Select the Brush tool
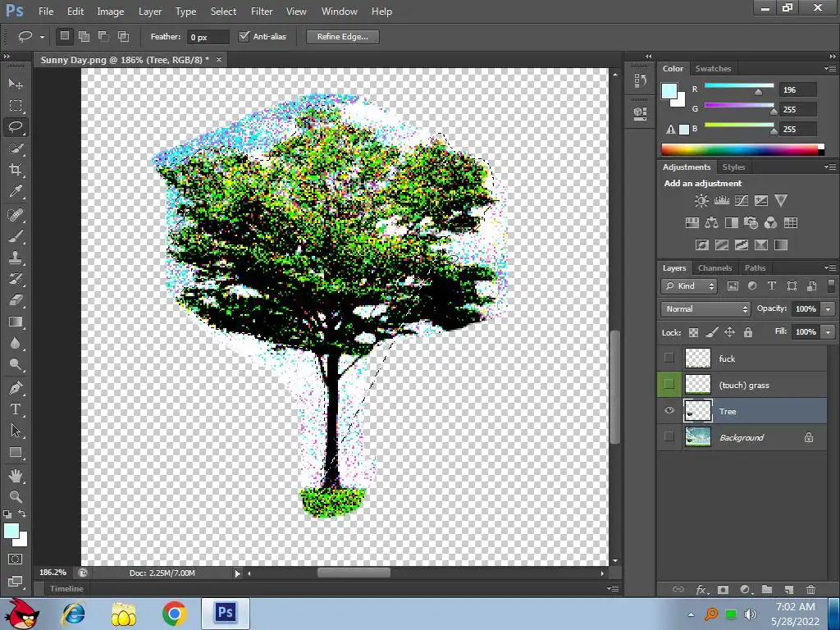Viewport: 840px width, 630px height. (x=16, y=236)
